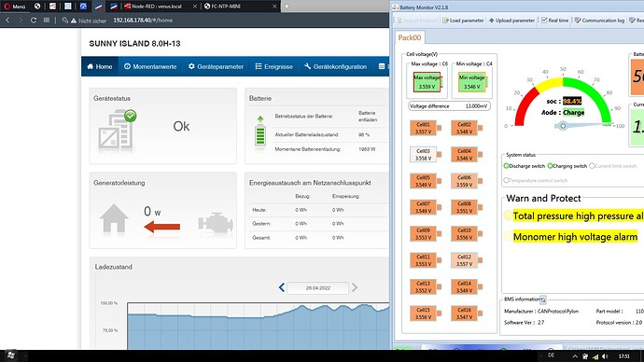Open the Communication log
Image resolution: width=644 pixels, height=362 pixels.
[x=599, y=21]
